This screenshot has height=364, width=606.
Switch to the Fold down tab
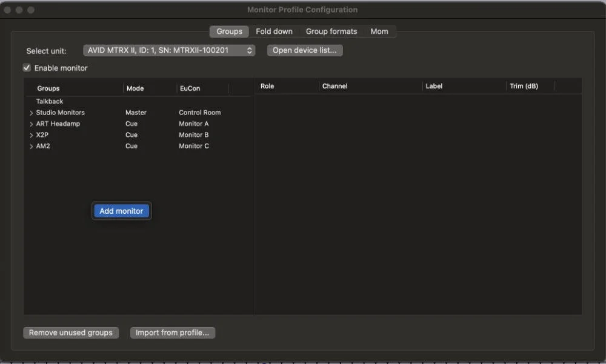[x=274, y=31]
